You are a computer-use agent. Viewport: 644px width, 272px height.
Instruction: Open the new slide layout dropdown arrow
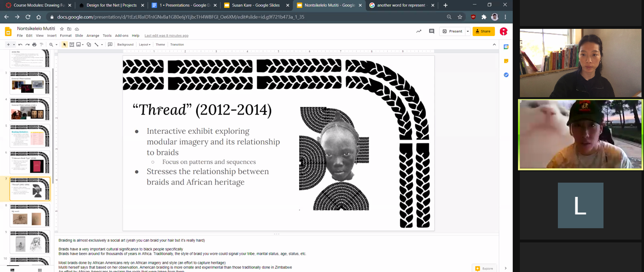point(14,45)
